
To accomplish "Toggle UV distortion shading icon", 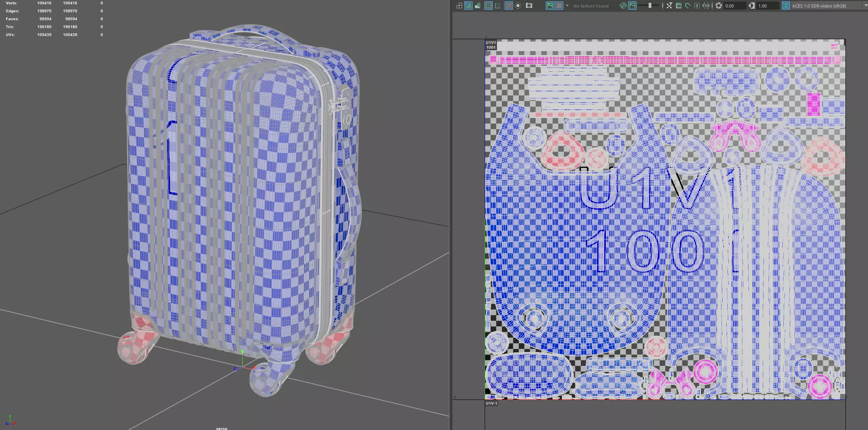I will (x=478, y=6).
